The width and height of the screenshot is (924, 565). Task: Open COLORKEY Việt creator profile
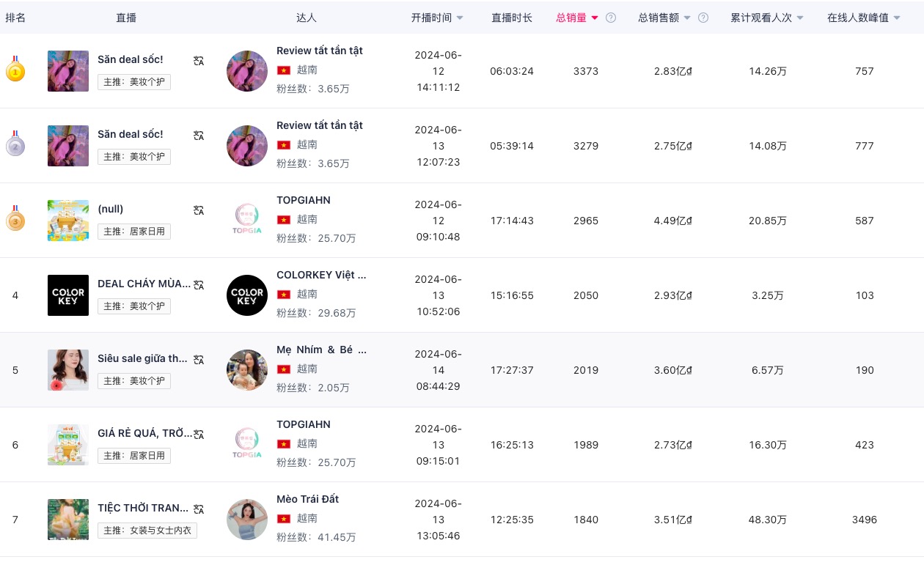click(x=321, y=275)
